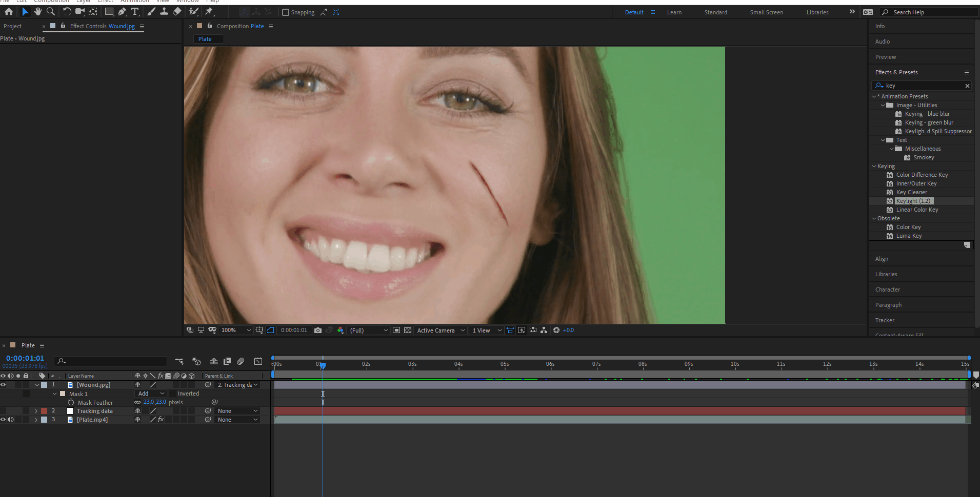Select the Zoom magnifier tool
The image size is (980, 497).
tap(50, 11)
